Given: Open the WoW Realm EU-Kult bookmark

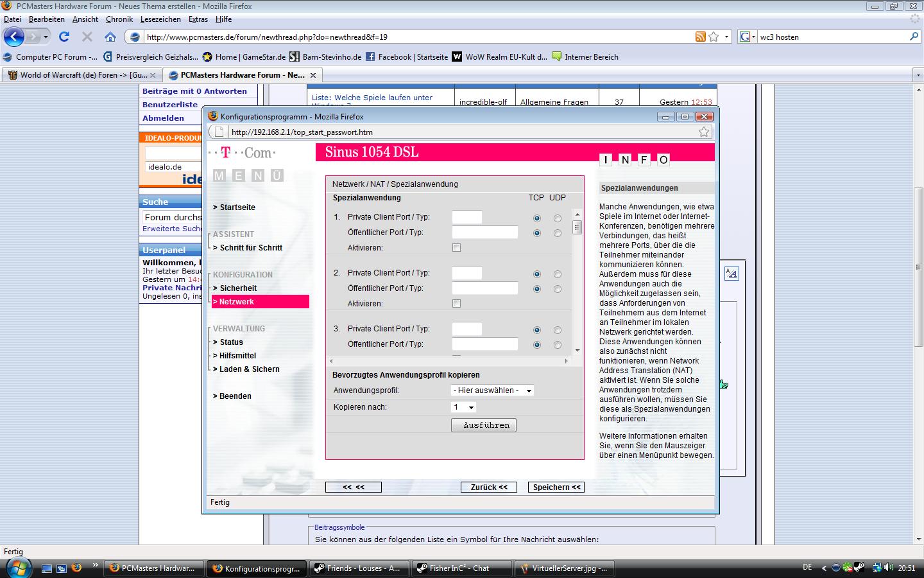Looking at the screenshot, I should coord(500,57).
